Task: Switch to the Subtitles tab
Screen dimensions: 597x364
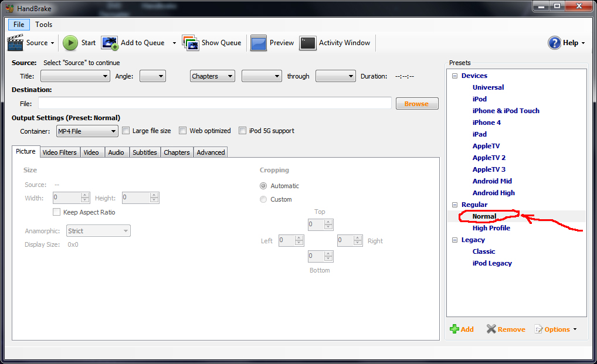Action: (145, 152)
